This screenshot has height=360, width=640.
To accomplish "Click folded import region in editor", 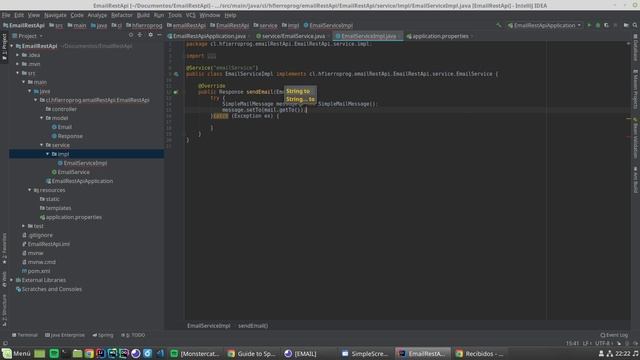I will click(x=211, y=56).
